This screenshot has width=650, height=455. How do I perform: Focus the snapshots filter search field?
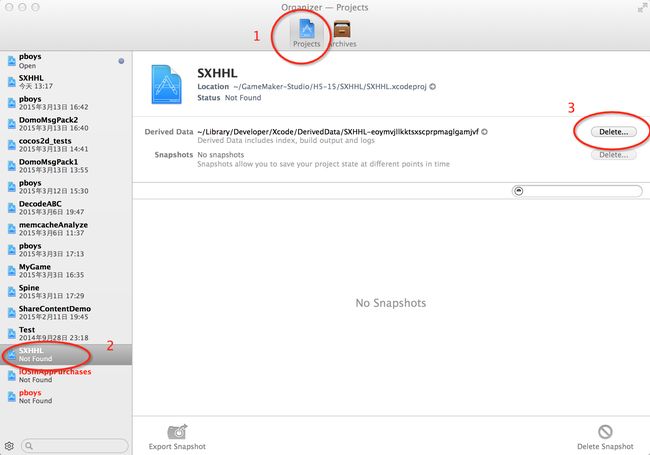(577, 191)
